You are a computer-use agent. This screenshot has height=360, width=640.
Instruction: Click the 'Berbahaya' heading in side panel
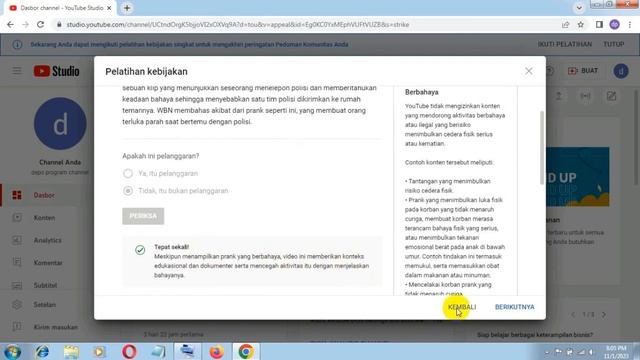tap(422, 92)
